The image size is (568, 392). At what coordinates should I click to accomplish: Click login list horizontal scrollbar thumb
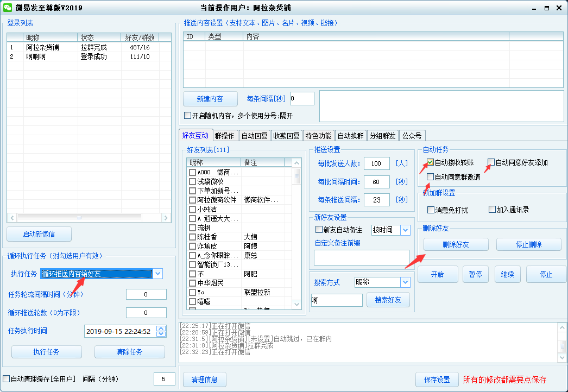click(79, 218)
